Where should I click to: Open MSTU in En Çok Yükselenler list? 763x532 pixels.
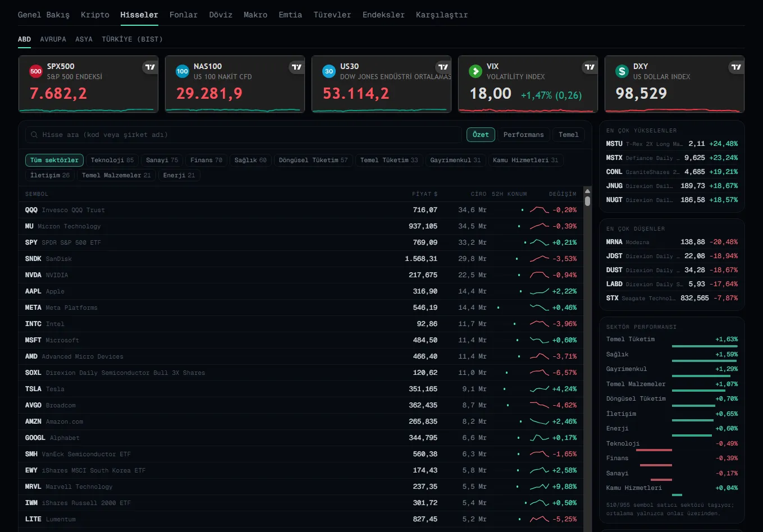pyautogui.click(x=672, y=144)
